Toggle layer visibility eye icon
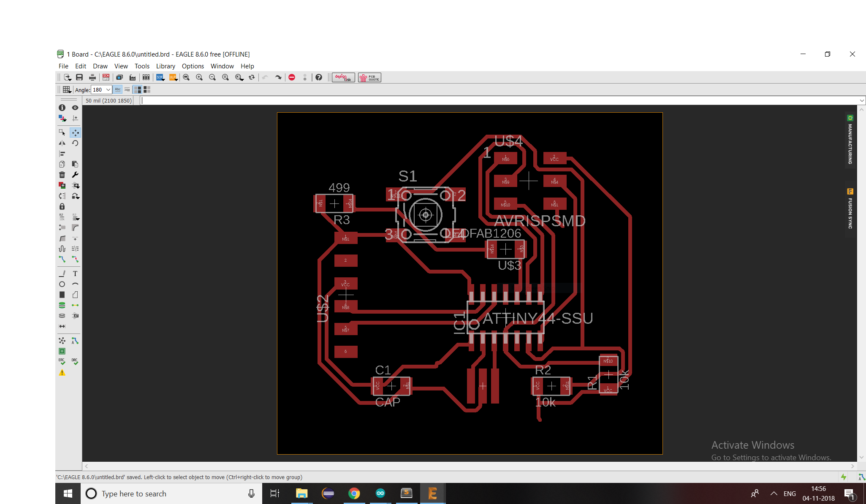Image resolution: width=866 pixels, height=504 pixels. tap(75, 108)
